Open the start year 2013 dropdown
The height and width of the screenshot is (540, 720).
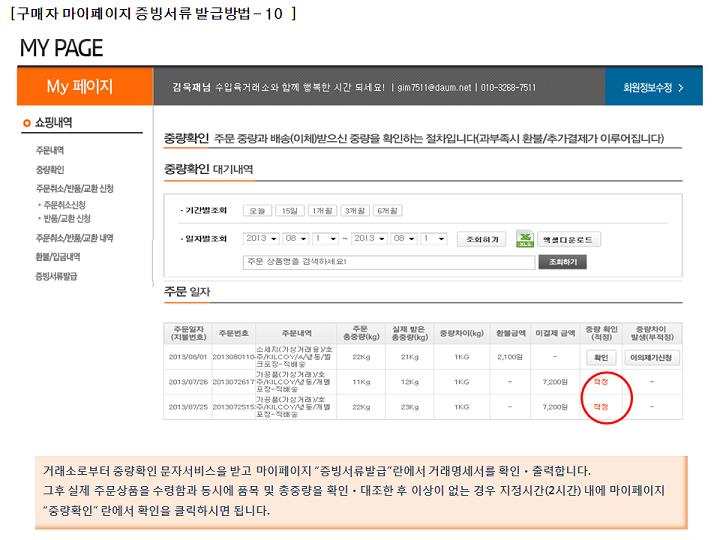(262, 239)
